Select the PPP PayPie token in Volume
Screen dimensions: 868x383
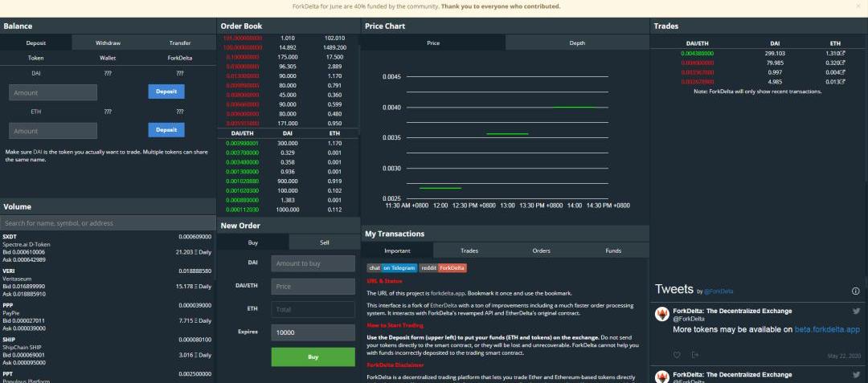pos(107,316)
